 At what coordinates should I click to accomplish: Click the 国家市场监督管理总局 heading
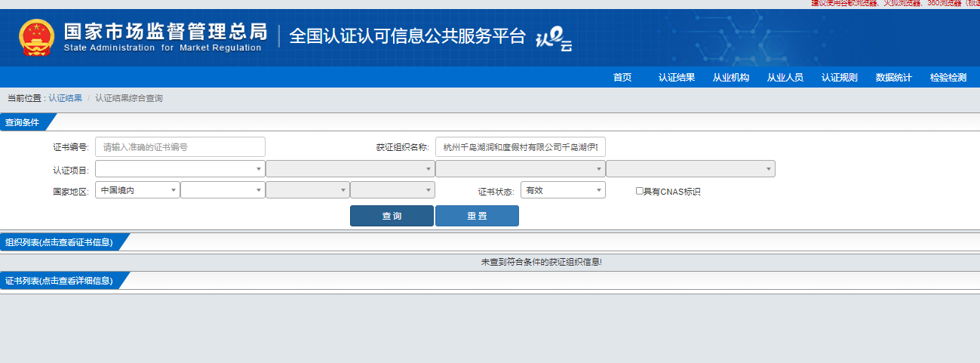(x=165, y=31)
